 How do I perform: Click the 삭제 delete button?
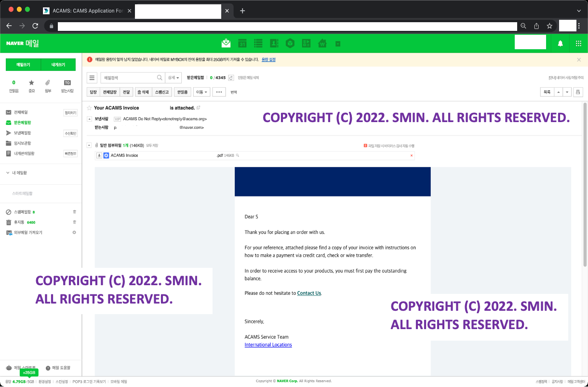(x=143, y=92)
